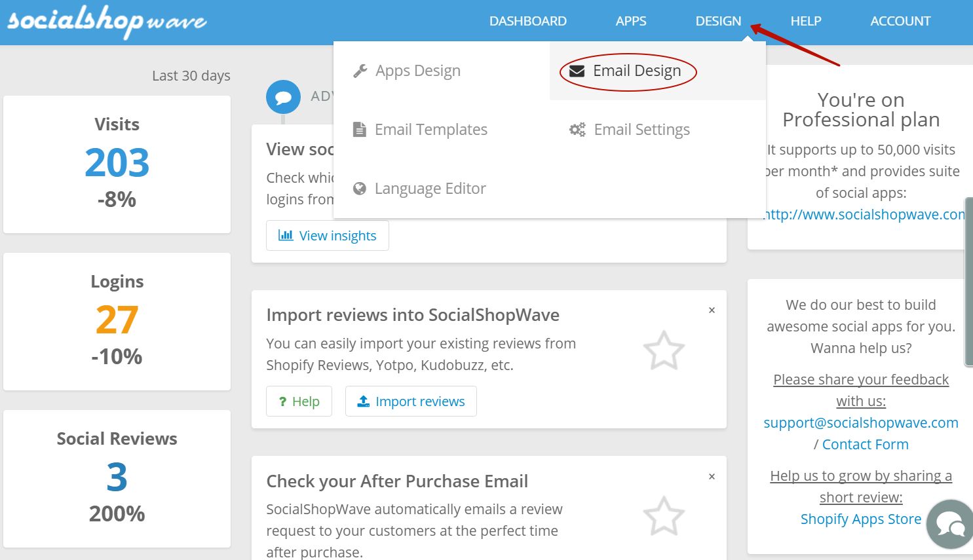The width and height of the screenshot is (973, 560).
Task: Open the Shopify Apps Store link
Action: tap(861, 519)
